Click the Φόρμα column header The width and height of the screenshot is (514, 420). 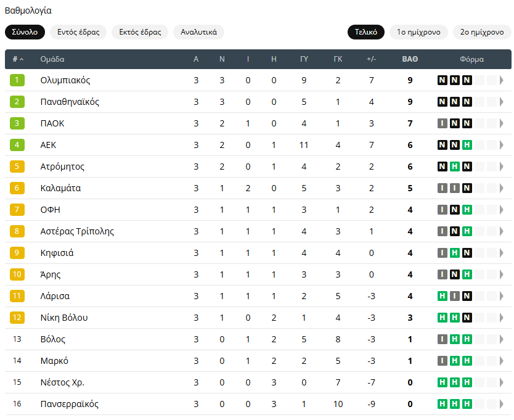(471, 59)
